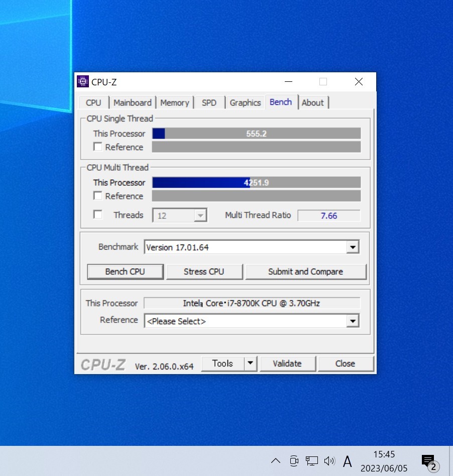Click the Single Thread Reference bar

coord(256,147)
